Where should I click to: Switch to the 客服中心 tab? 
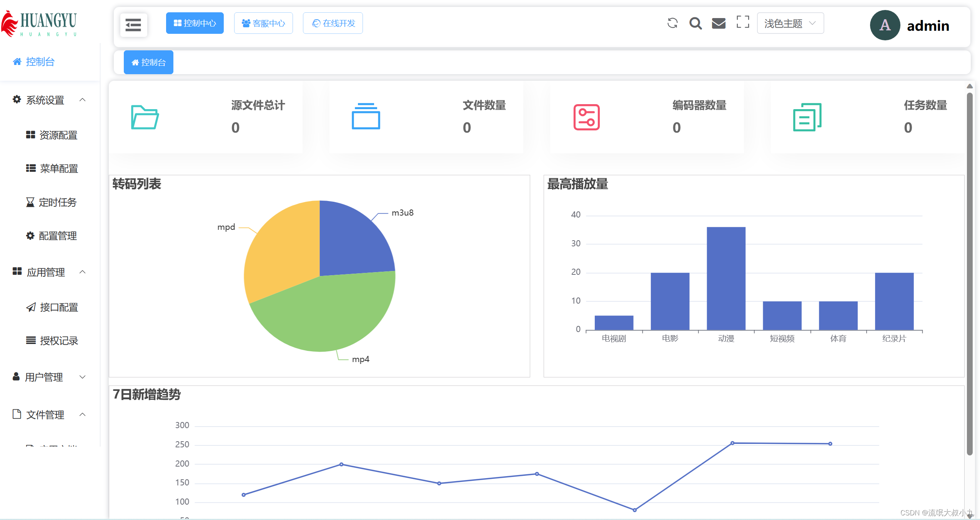263,23
